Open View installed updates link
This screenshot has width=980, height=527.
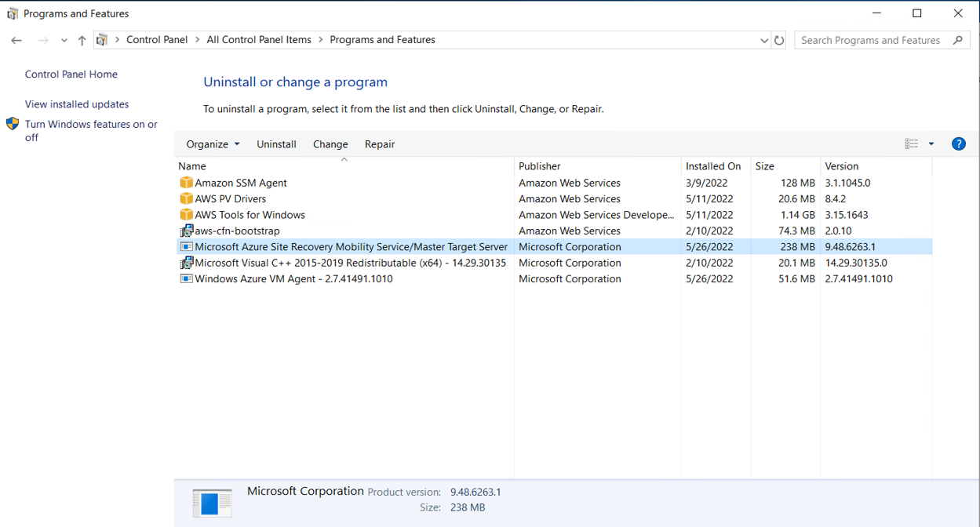pyautogui.click(x=77, y=104)
